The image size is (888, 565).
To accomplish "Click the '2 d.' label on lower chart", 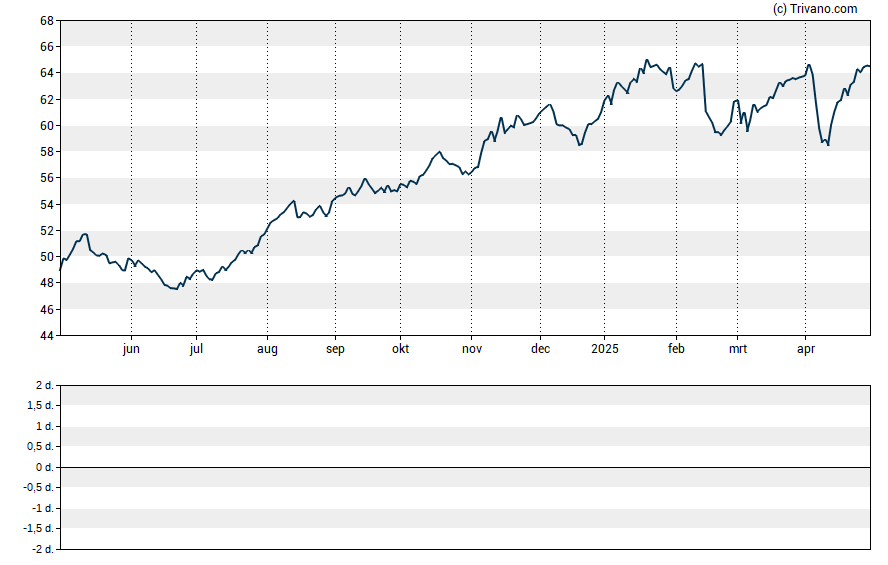I will point(45,386).
